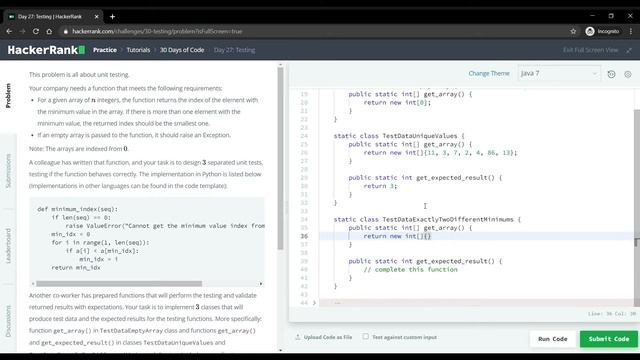Click the Submit Code button
Screen dimensions: 640x360
609,339
